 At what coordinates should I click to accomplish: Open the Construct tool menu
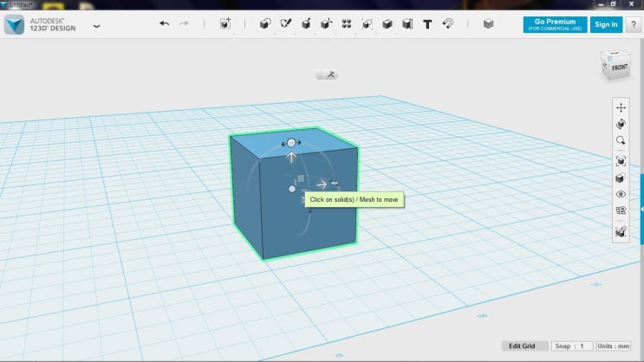[306, 23]
